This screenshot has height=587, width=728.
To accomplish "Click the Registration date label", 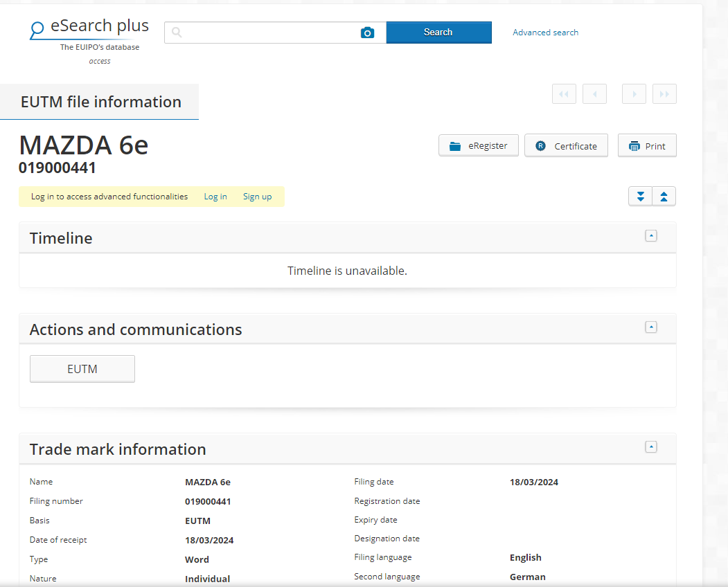I will click(x=387, y=501).
